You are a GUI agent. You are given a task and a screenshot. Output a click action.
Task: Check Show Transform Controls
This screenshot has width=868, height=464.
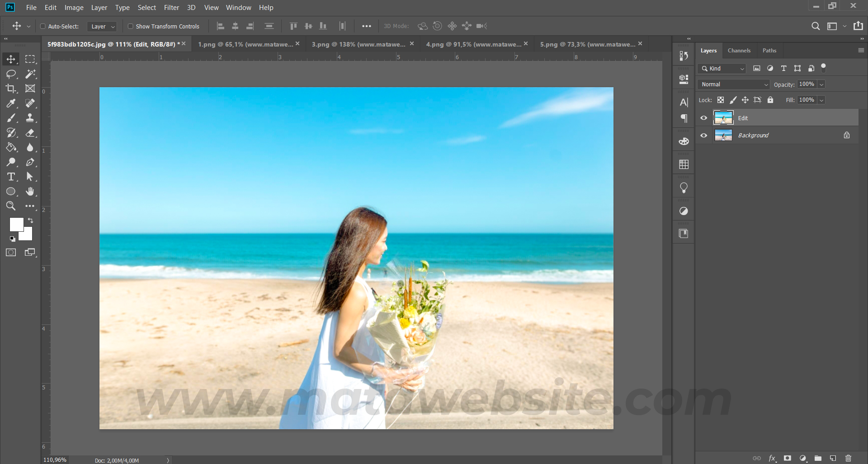click(x=131, y=26)
